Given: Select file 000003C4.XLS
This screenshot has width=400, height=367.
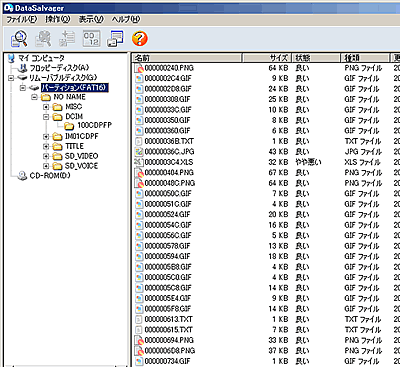Looking at the screenshot, I should click(x=168, y=162).
